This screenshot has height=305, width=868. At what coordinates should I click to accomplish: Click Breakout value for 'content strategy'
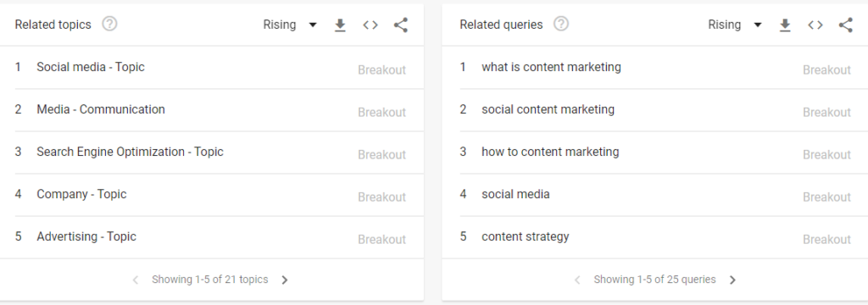[x=827, y=240]
